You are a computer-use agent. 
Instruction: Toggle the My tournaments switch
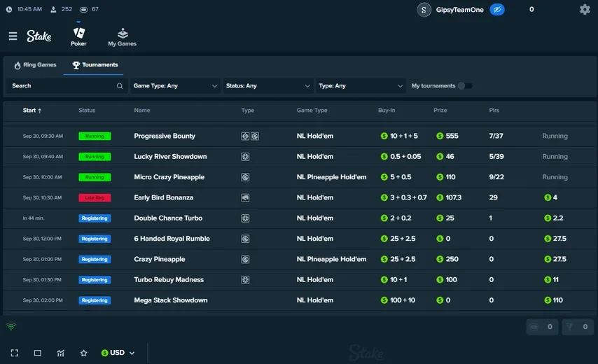click(465, 86)
